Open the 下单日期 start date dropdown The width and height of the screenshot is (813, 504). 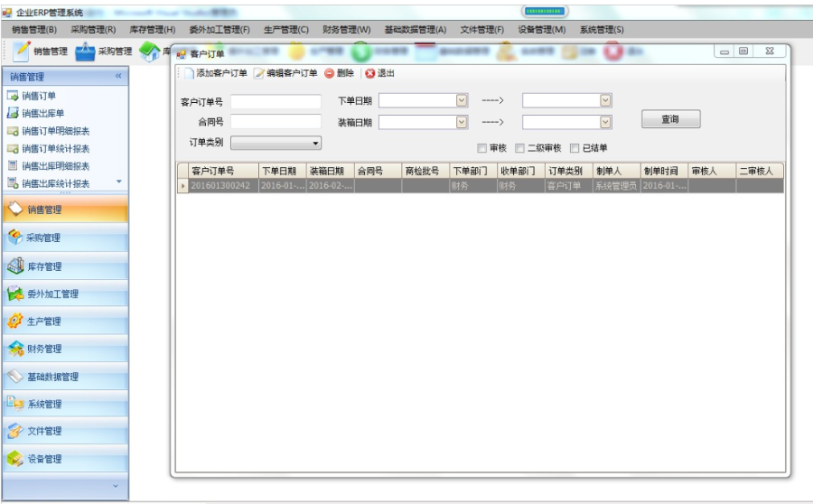coord(462,100)
